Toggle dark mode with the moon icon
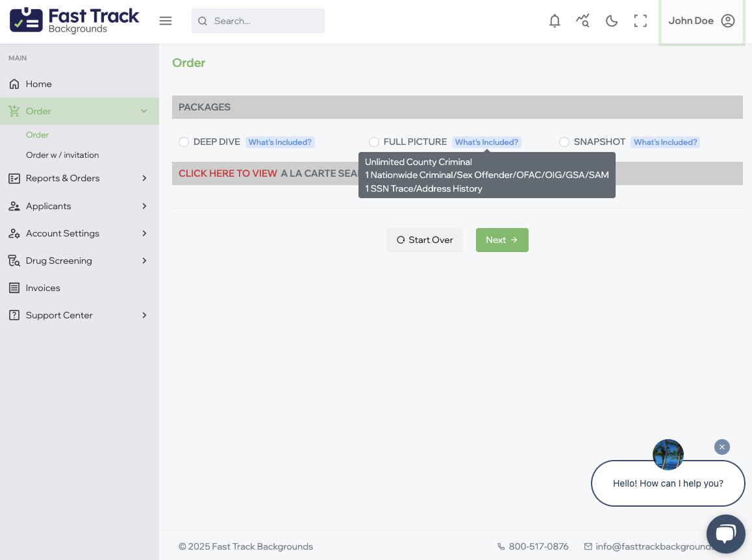Viewport: 752px width, 560px height. [612, 21]
